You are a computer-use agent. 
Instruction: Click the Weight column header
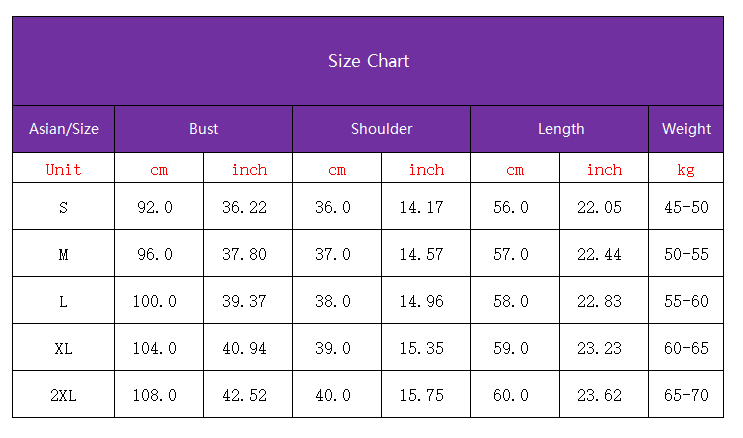click(686, 129)
